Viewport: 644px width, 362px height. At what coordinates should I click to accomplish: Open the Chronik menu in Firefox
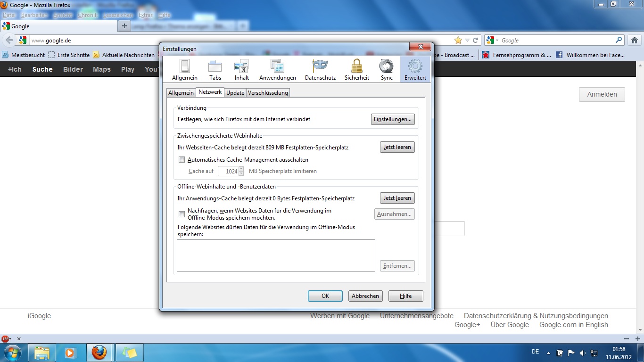tap(88, 15)
